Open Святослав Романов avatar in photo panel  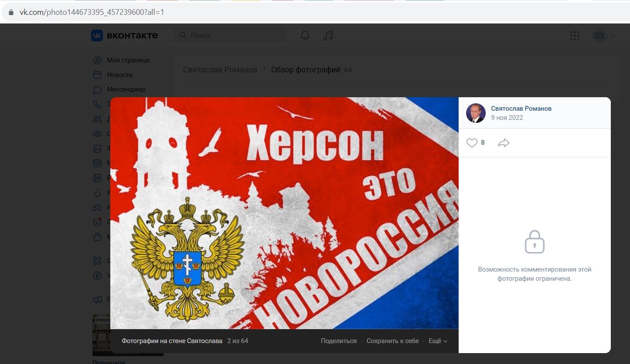[x=476, y=113]
